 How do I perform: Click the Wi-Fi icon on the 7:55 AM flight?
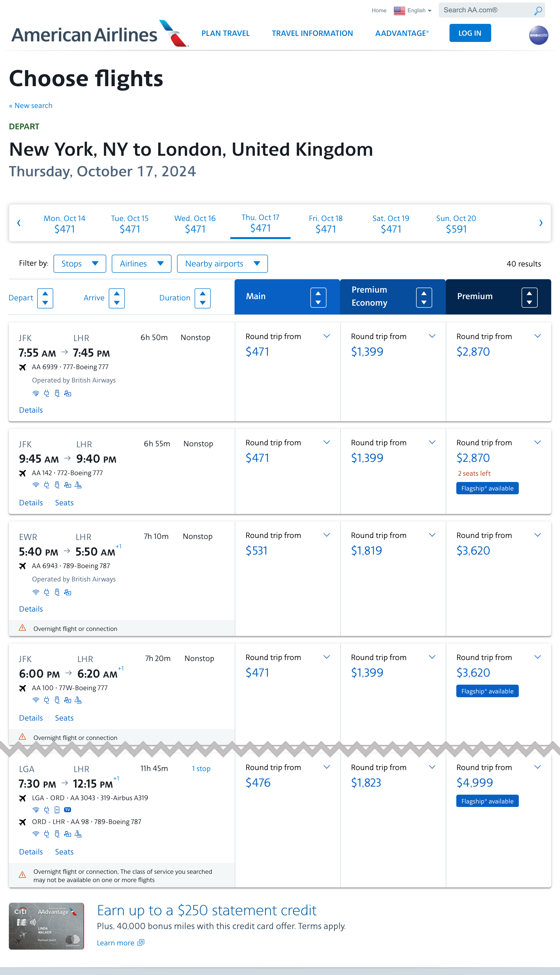click(x=35, y=394)
